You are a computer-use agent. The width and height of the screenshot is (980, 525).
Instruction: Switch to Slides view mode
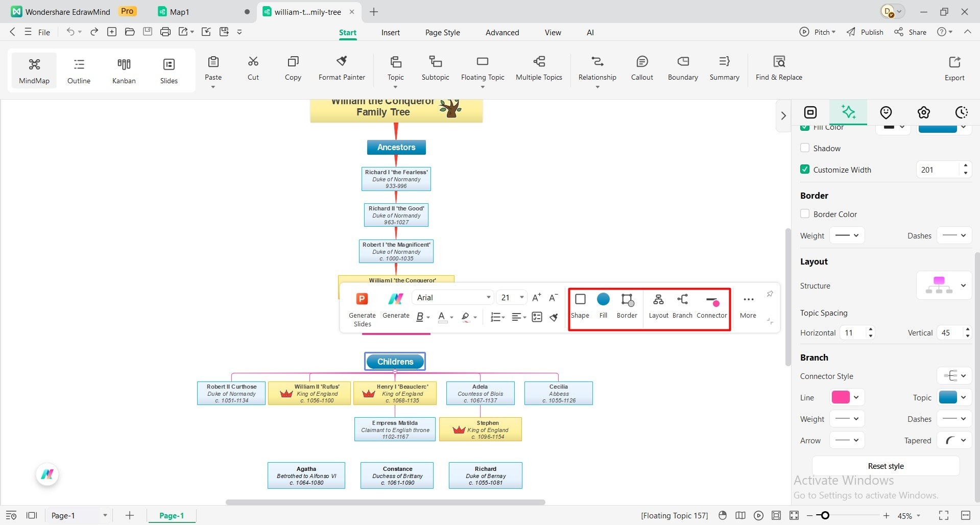pyautogui.click(x=169, y=70)
